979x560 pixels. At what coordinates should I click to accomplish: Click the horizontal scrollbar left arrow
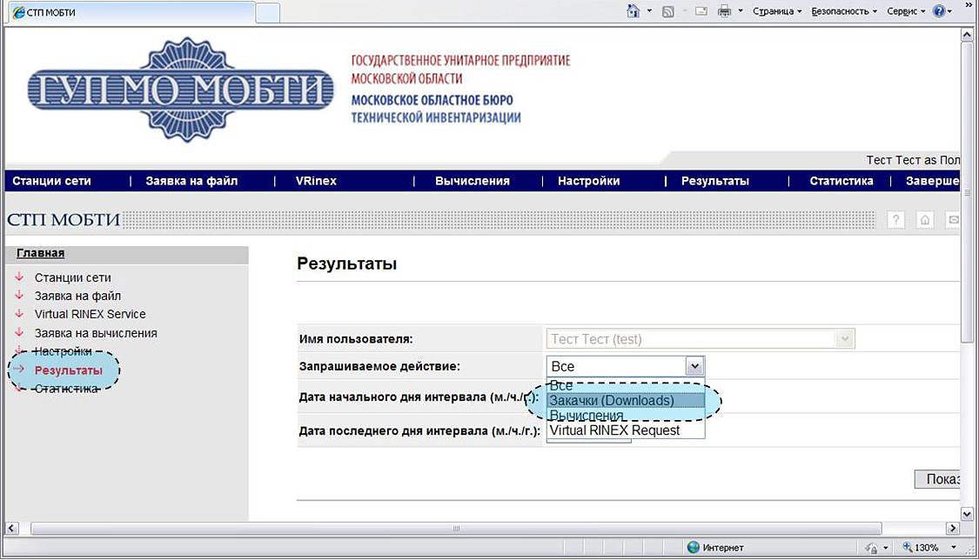(11, 528)
